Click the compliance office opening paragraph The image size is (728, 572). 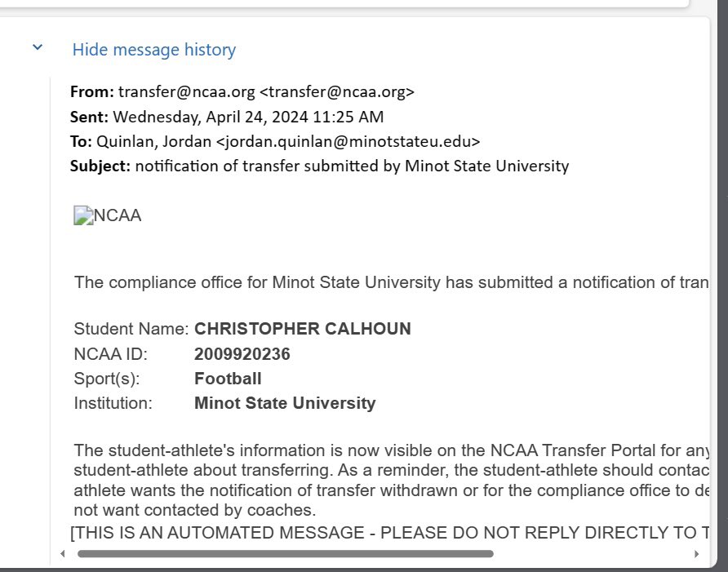392,282
